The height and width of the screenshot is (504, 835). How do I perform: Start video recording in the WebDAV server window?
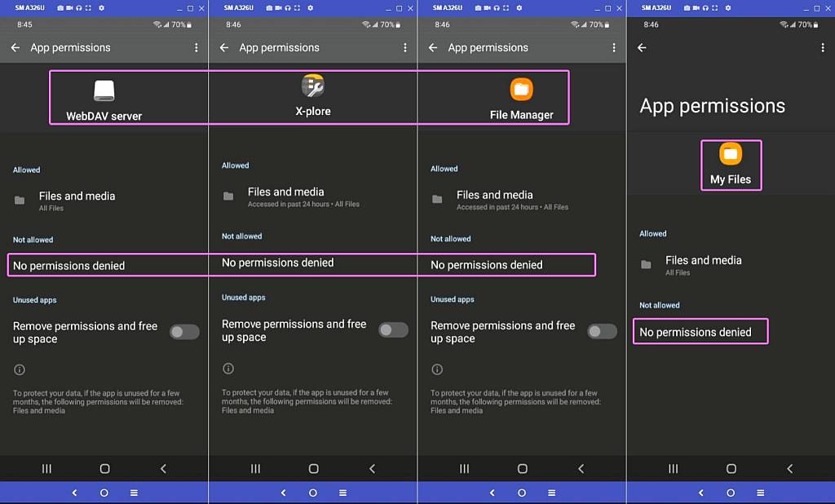coord(69,8)
